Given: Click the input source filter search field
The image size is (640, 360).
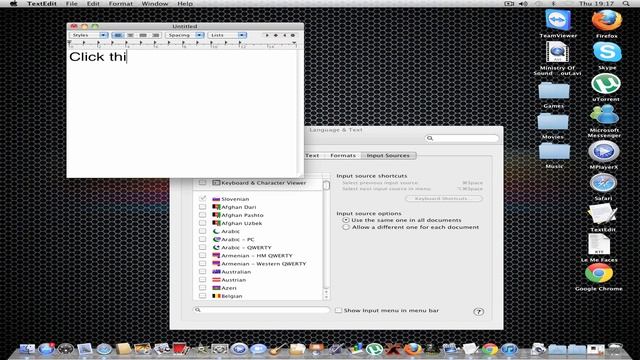Looking at the screenshot, I should coord(261,310).
